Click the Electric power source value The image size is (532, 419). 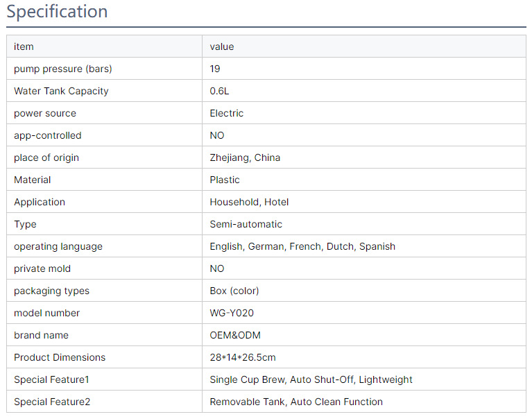point(227,113)
